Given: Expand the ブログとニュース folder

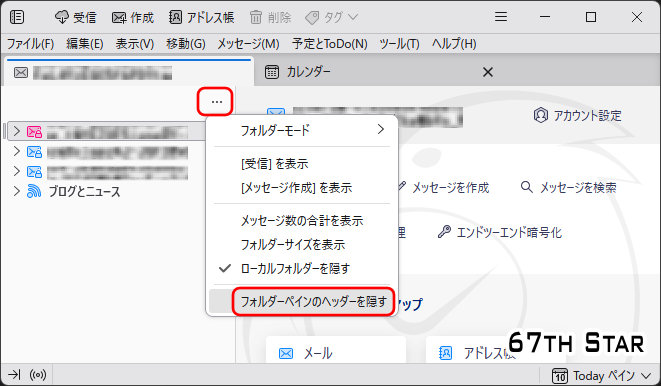Looking at the screenshot, I should click(16, 191).
